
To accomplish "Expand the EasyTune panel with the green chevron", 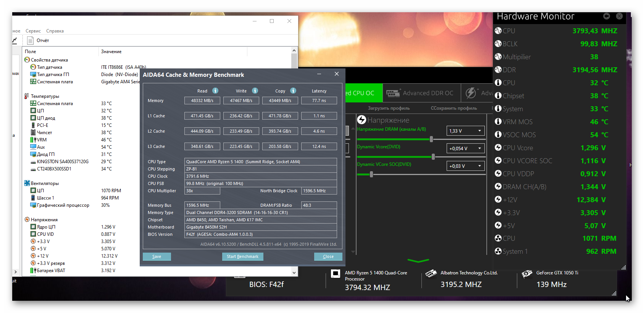I will 418,261.
